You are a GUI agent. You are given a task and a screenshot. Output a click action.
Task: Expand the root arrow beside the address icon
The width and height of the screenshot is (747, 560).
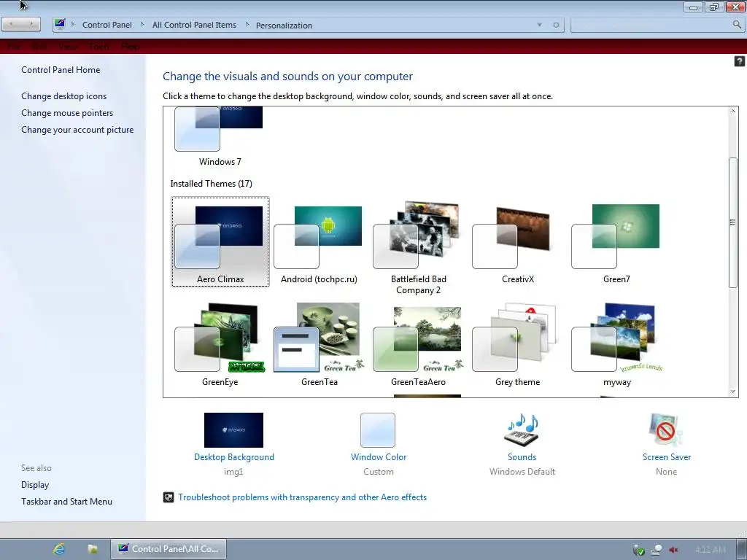pos(73,24)
